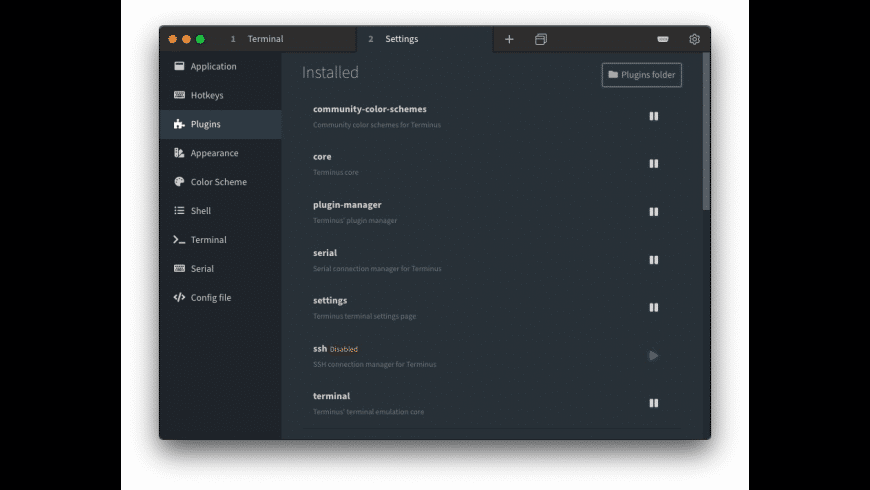Click the community-color-schemes plugin name
Viewport: 870px width, 490px height.
click(x=370, y=109)
